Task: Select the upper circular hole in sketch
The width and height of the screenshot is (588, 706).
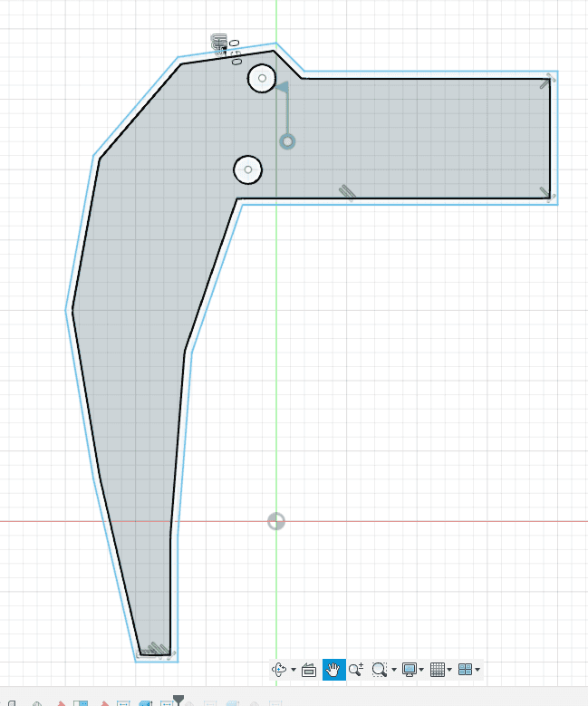Action: [262, 79]
